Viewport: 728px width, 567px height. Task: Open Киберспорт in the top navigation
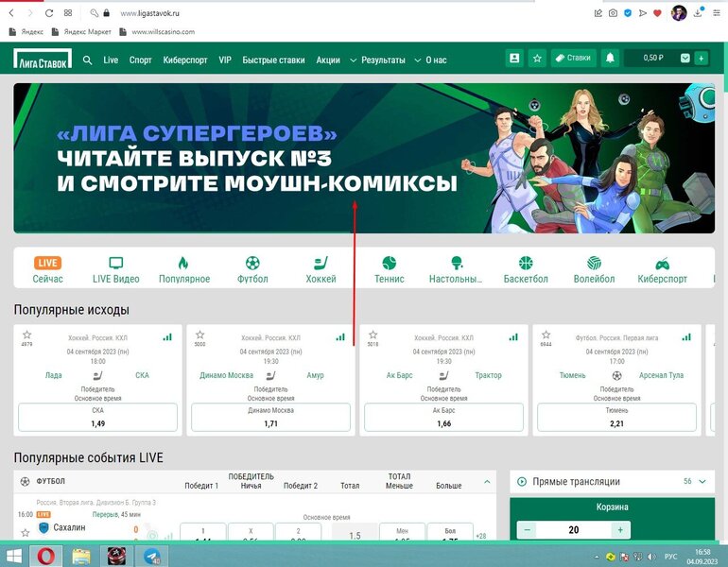click(x=184, y=60)
